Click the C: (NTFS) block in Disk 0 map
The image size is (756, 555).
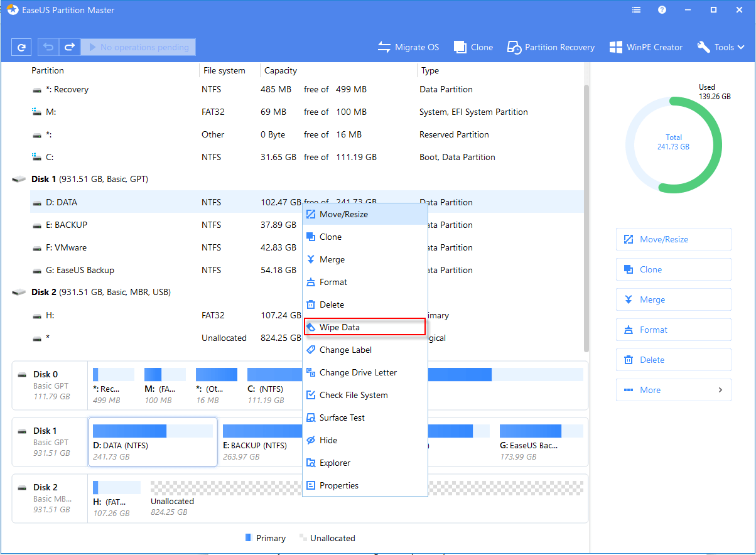tap(274, 386)
